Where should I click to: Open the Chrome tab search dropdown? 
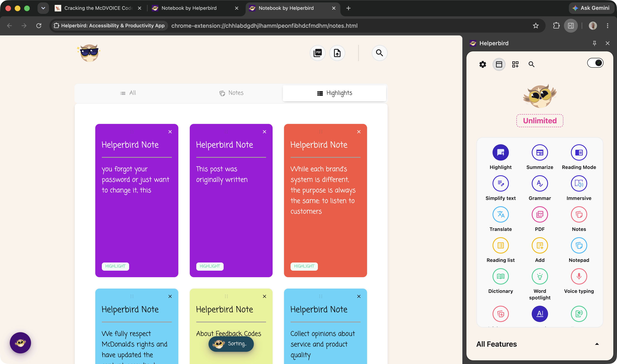click(43, 8)
